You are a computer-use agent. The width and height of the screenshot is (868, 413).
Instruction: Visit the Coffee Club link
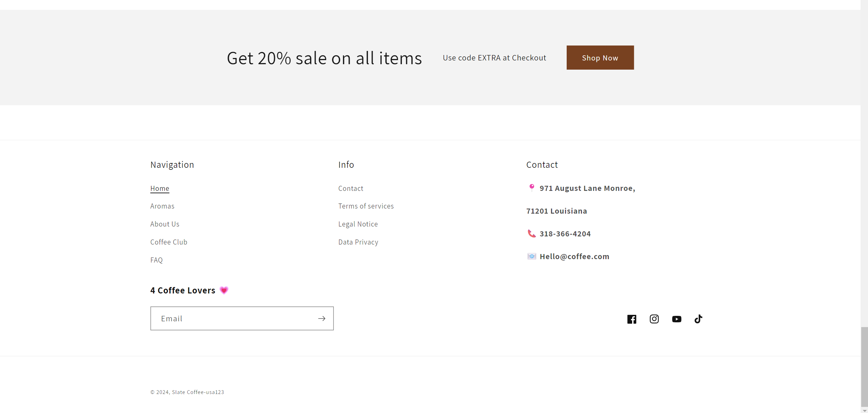pos(169,242)
